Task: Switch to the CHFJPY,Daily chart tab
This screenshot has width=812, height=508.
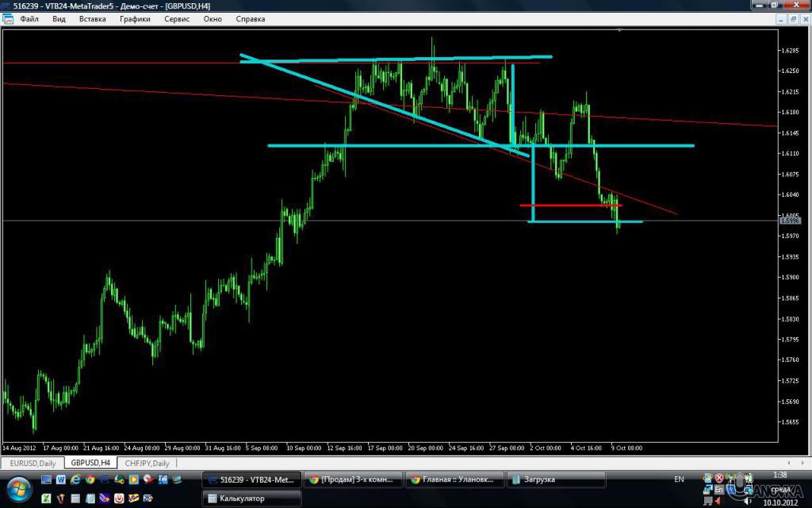Action: 147,463
